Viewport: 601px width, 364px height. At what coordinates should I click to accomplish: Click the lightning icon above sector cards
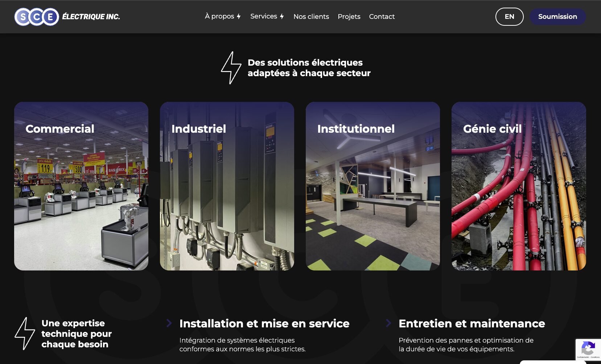[x=231, y=68]
